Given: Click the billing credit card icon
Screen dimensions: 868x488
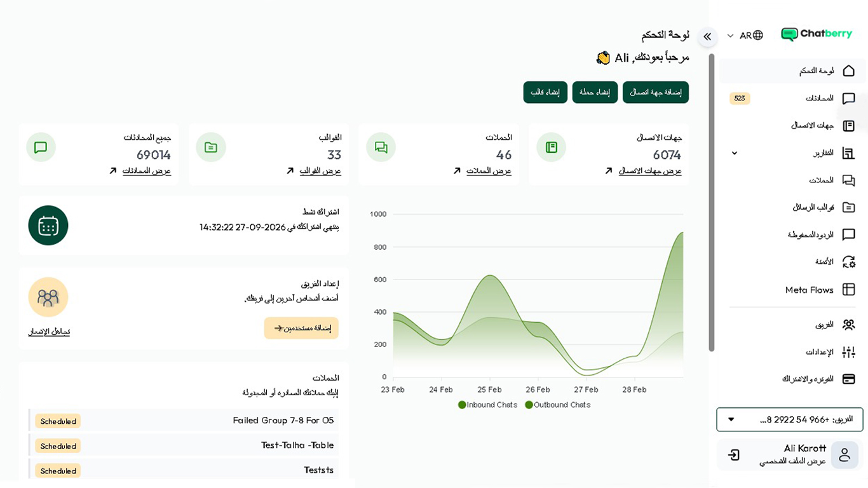Looking at the screenshot, I should (848, 379).
